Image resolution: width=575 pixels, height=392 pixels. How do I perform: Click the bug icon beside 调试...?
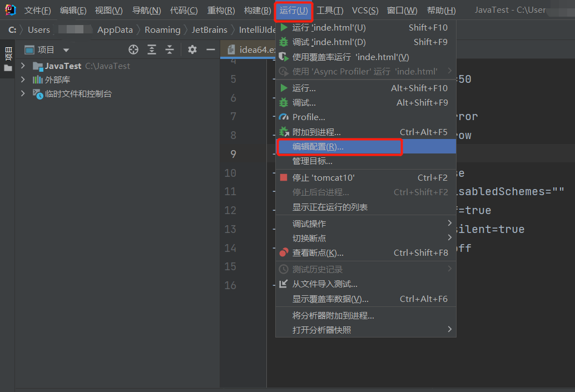[284, 103]
